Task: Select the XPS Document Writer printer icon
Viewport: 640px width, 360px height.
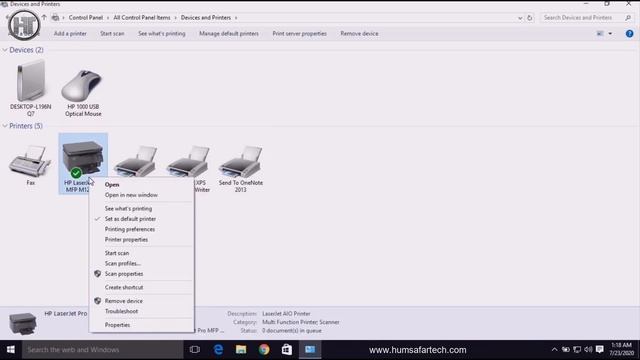Action: [x=188, y=162]
